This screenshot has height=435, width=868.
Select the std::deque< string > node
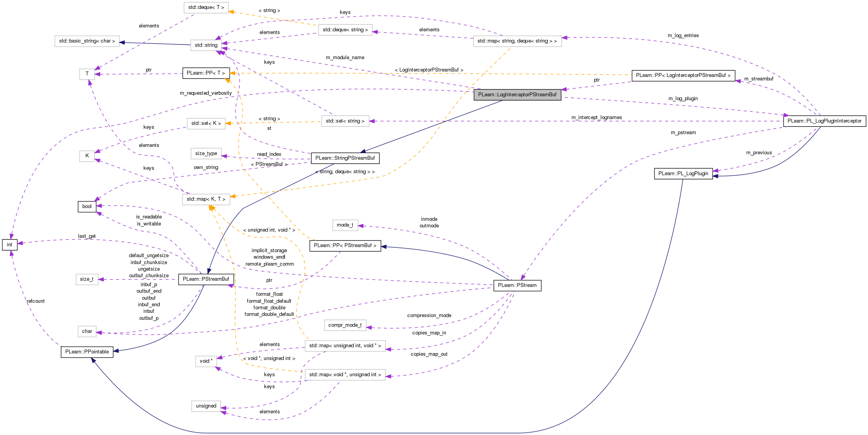tap(345, 30)
